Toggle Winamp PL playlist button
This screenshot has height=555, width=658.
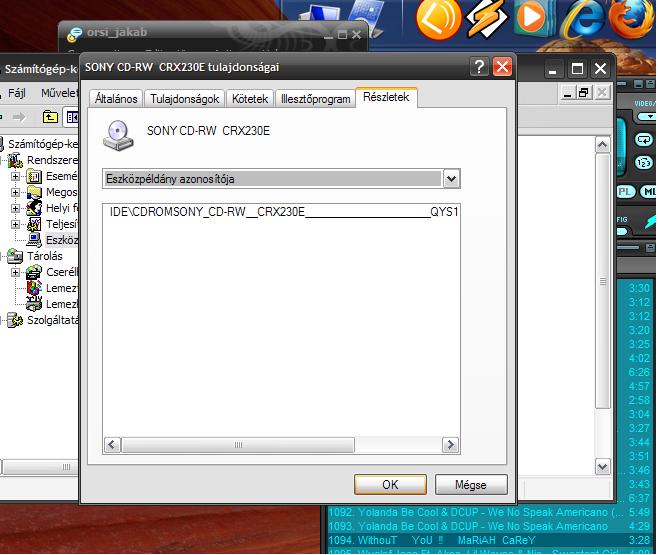[x=625, y=192]
